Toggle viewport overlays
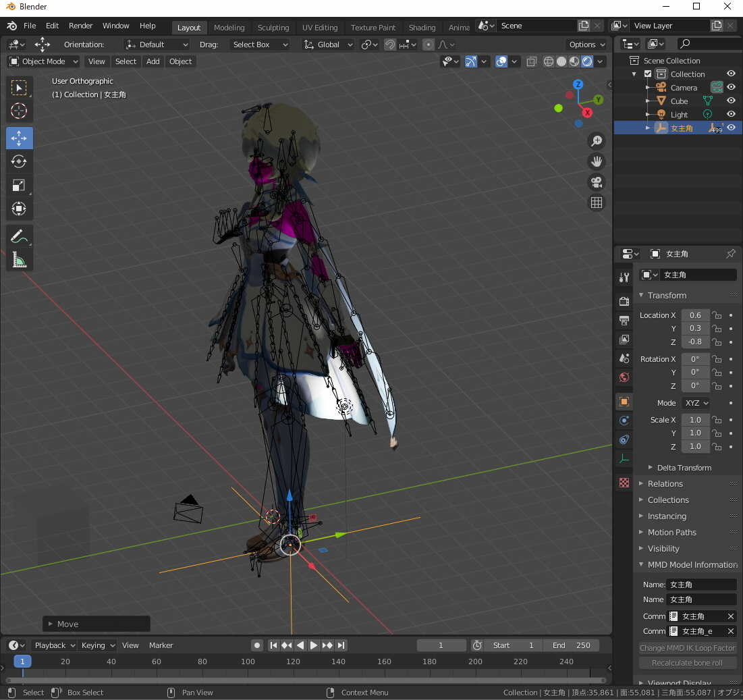 tap(501, 61)
